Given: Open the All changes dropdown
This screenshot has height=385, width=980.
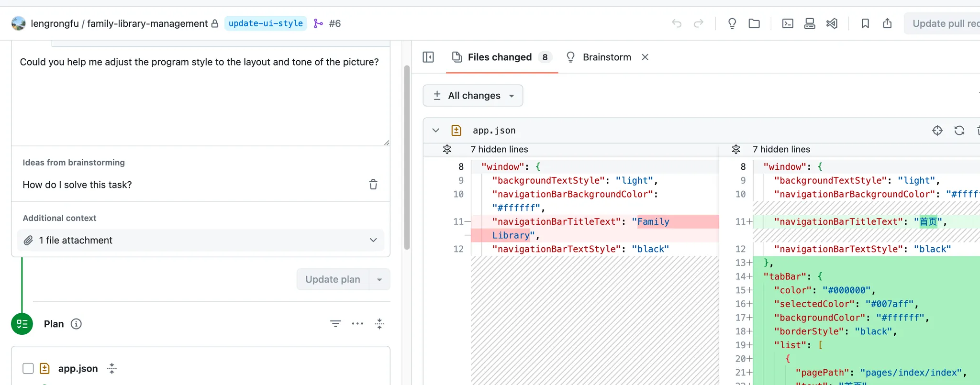Looking at the screenshot, I should pyautogui.click(x=473, y=96).
